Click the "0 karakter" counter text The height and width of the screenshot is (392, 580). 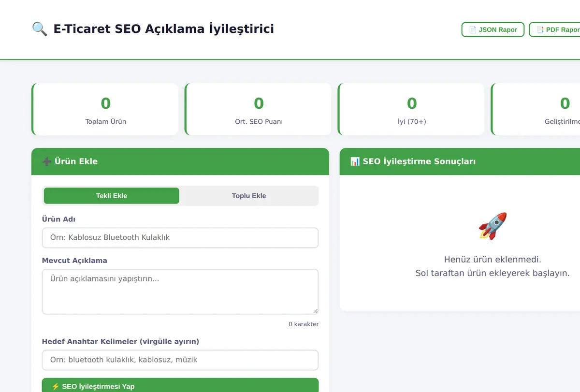tap(304, 324)
